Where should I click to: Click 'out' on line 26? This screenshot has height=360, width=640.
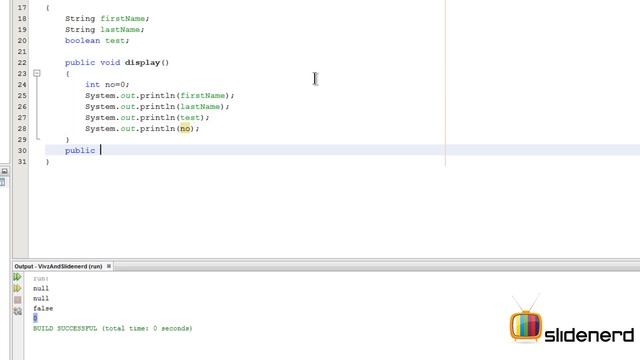click(128, 107)
